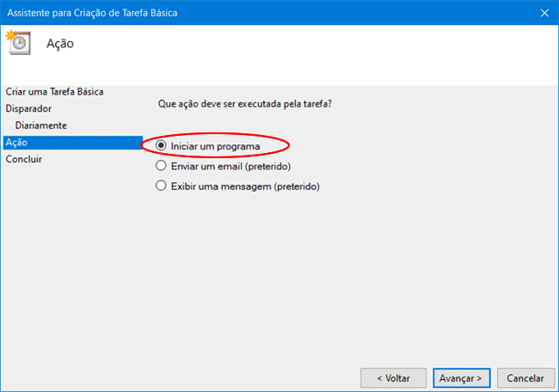
Task: Click the highlighted 'Ação' step in sidebar
Action: [x=16, y=143]
